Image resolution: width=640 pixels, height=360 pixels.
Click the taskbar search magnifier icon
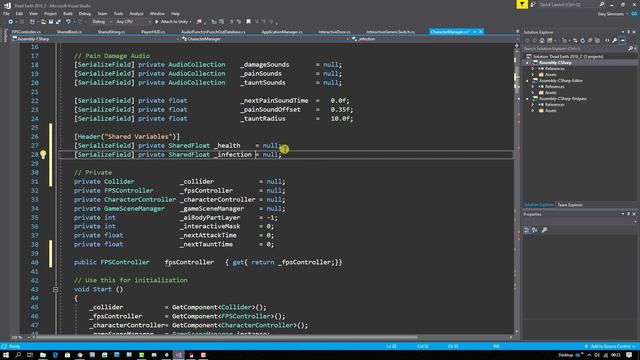18,355
